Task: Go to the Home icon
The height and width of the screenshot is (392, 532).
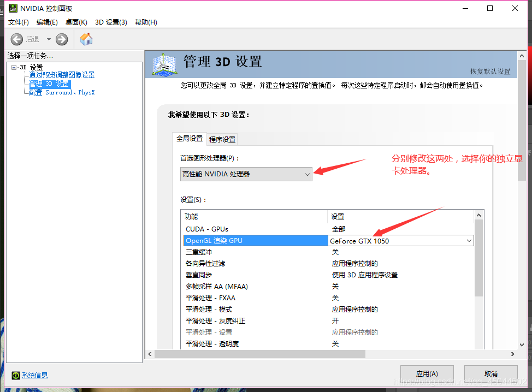Action: 86,39
